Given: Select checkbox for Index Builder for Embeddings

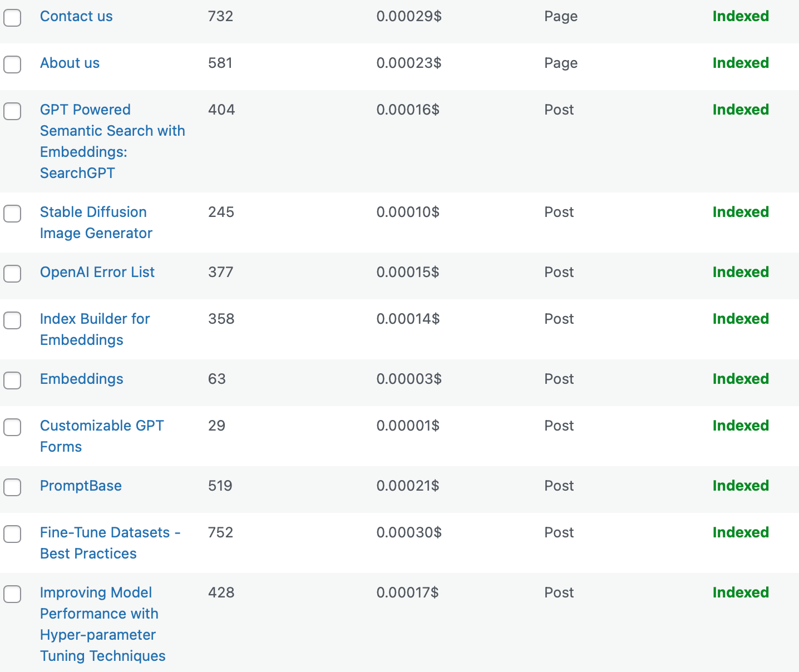Looking at the screenshot, I should coord(12,320).
